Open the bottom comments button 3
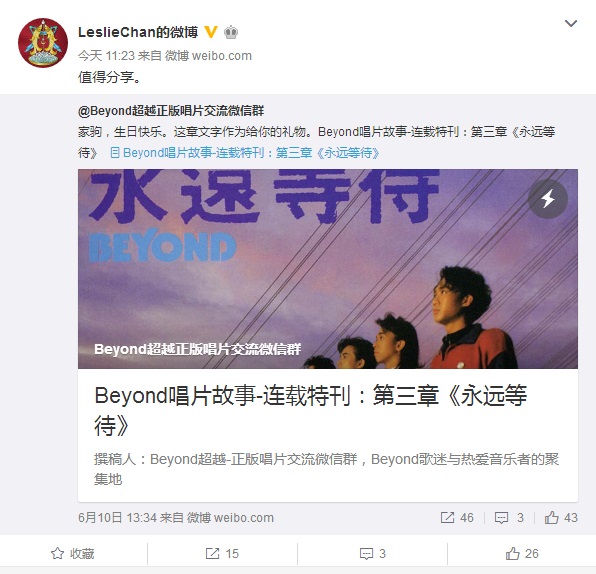The height and width of the screenshot is (574, 596). coord(372,553)
